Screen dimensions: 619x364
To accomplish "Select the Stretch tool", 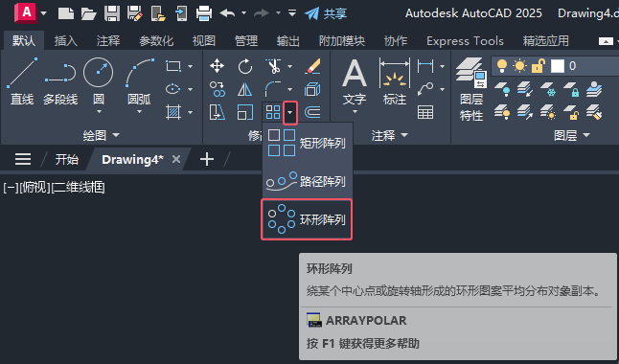I will tap(218, 112).
